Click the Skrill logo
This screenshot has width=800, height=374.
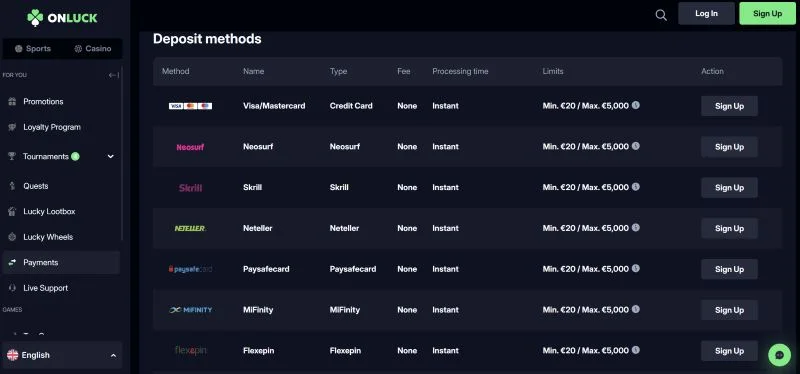190,188
